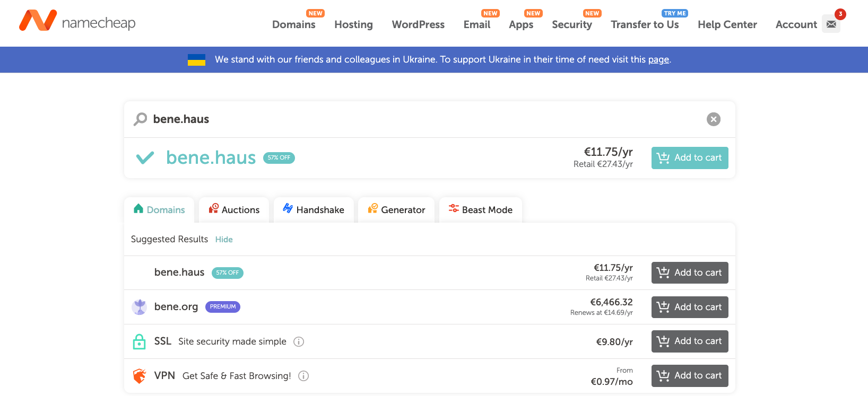
Task: Switch to the Beast Mode tab
Action: (481, 210)
